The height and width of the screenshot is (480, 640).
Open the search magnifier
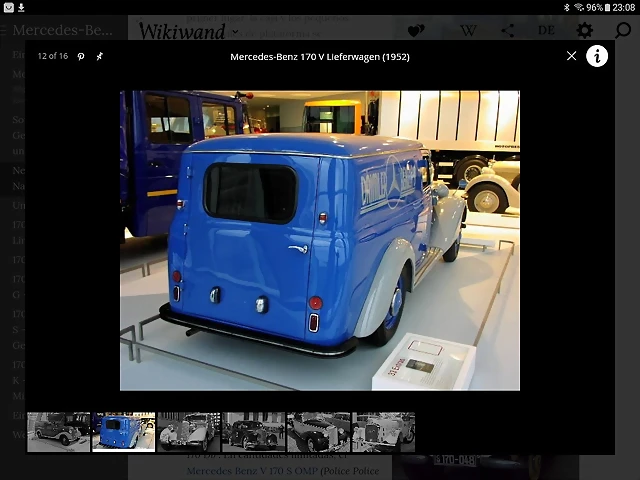[623, 30]
